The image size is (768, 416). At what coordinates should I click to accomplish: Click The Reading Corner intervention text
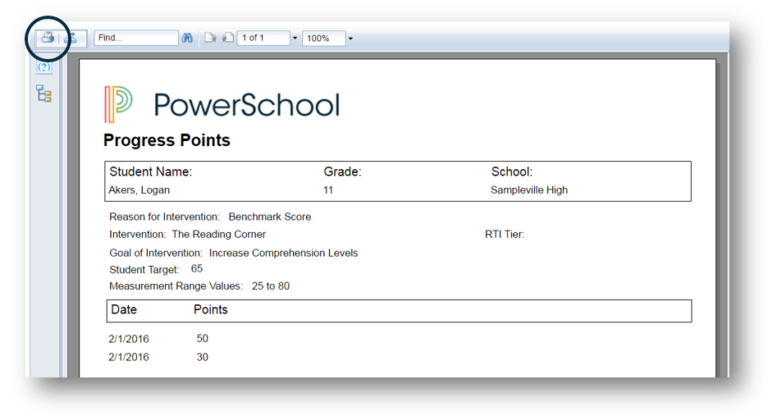pos(218,234)
